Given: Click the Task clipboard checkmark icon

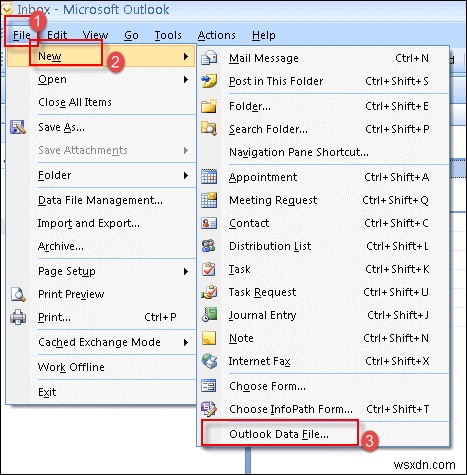Looking at the screenshot, I should pos(209,269).
